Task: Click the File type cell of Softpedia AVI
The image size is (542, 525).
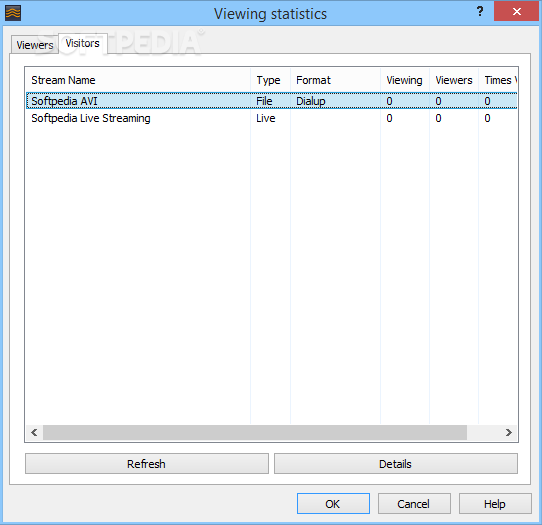Action: 264,101
